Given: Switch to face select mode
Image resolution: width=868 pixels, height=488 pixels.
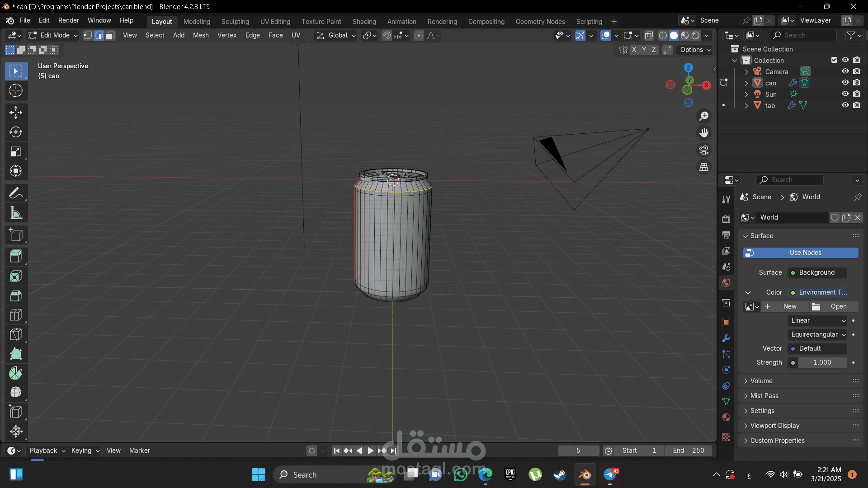Looking at the screenshot, I should tap(110, 35).
